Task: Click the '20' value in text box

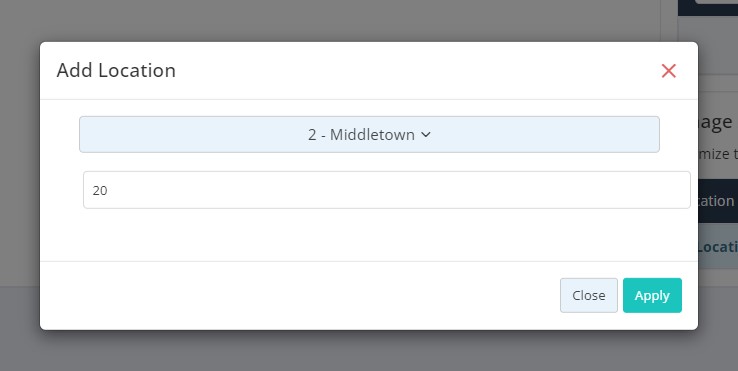Action: coord(100,191)
